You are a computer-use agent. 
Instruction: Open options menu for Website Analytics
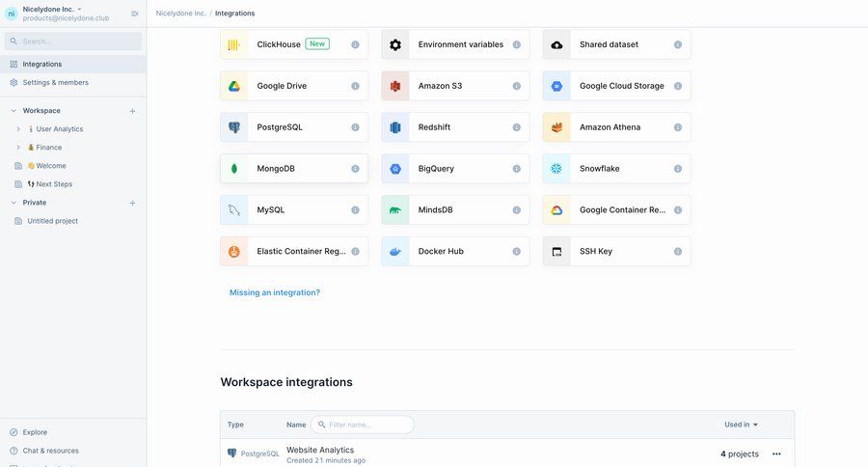tap(776, 453)
